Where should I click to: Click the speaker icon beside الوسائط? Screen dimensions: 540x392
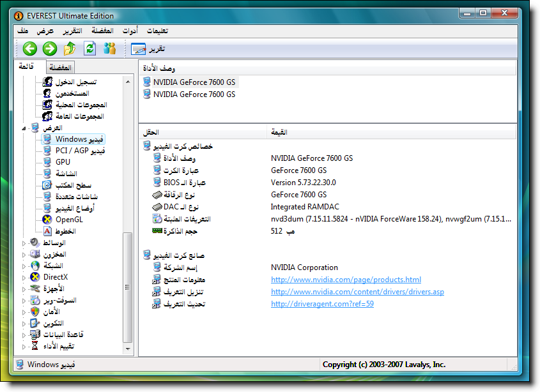[35, 243]
